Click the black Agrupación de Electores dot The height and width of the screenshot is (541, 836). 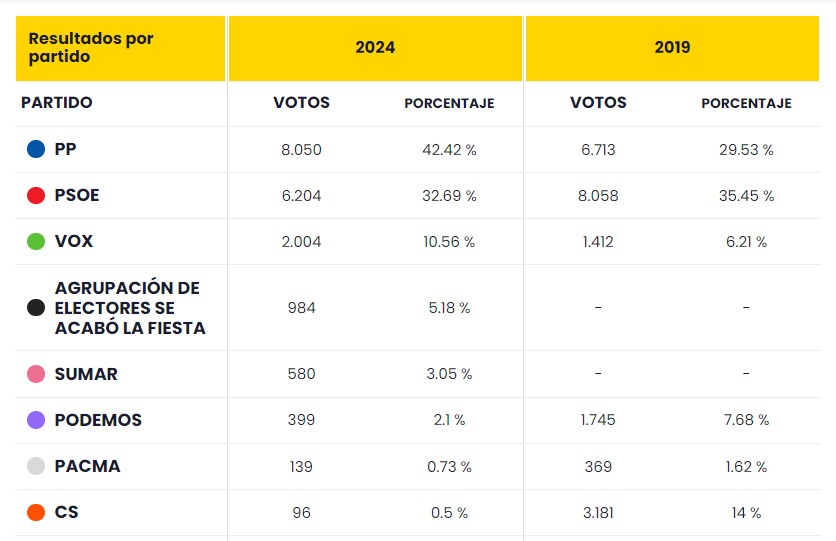pos(36,308)
